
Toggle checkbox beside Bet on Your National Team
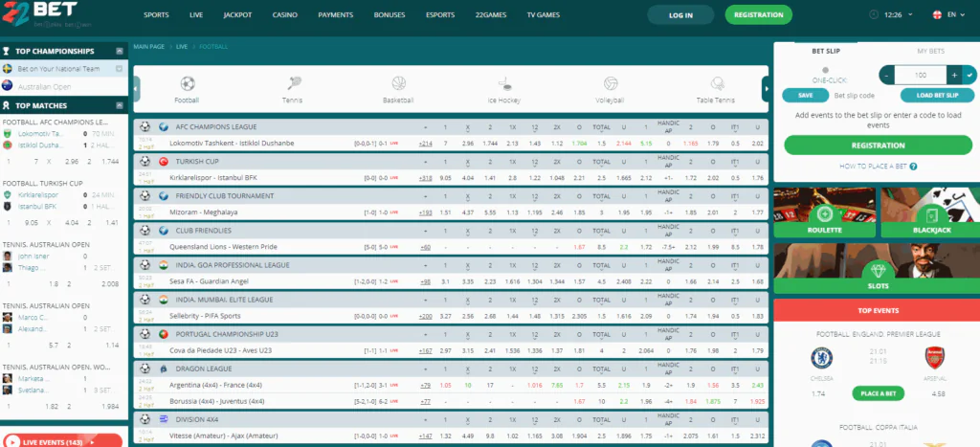(119, 70)
